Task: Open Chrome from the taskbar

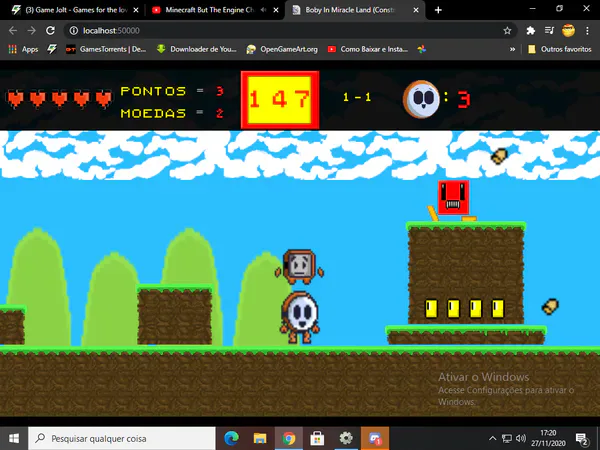Action: point(289,438)
